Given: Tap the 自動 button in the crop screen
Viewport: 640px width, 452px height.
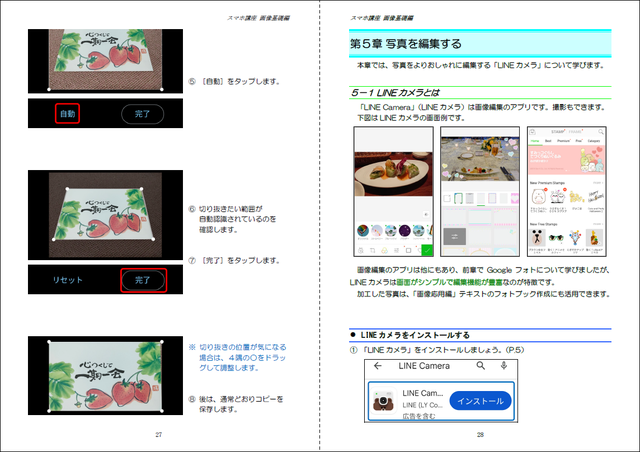Looking at the screenshot, I should tap(67, 114).
